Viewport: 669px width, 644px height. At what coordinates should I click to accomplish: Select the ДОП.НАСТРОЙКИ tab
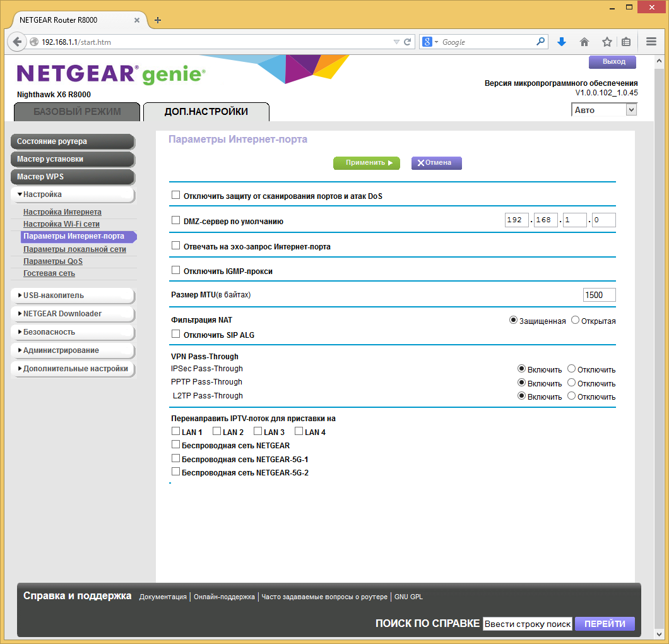206,112
